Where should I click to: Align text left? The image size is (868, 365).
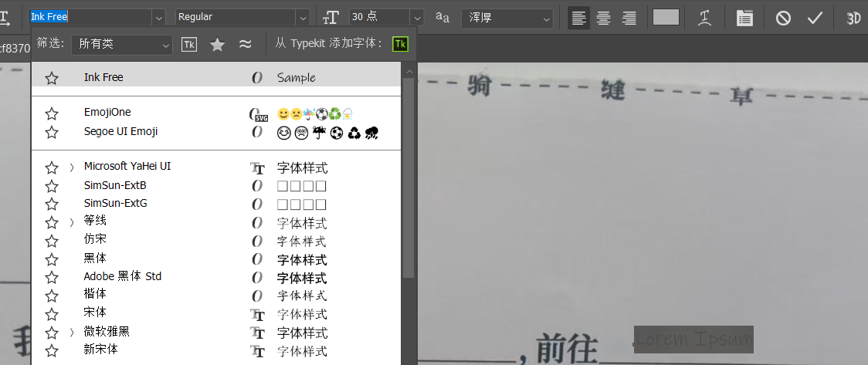click(x=578, y=18)
